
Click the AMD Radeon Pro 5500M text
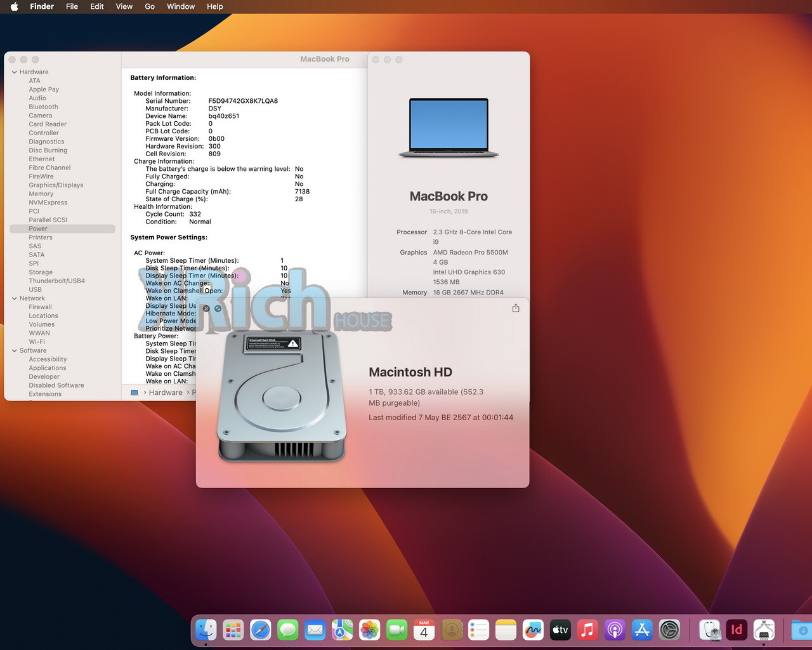(470, 252)
